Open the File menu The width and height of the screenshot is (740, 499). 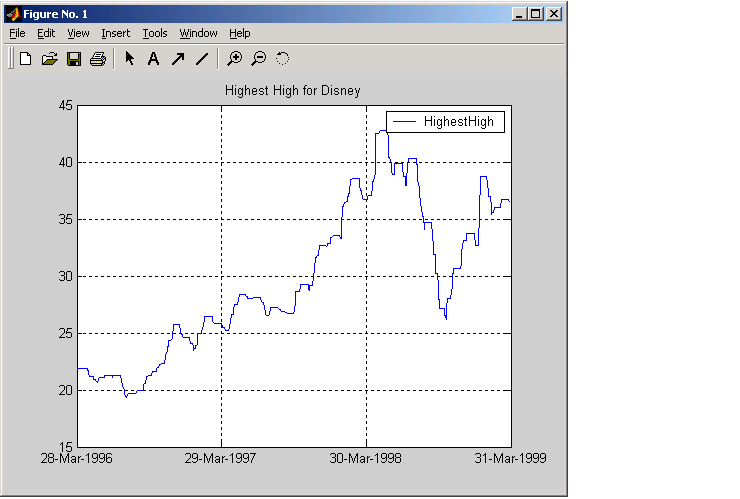click(x=17, y=33)
